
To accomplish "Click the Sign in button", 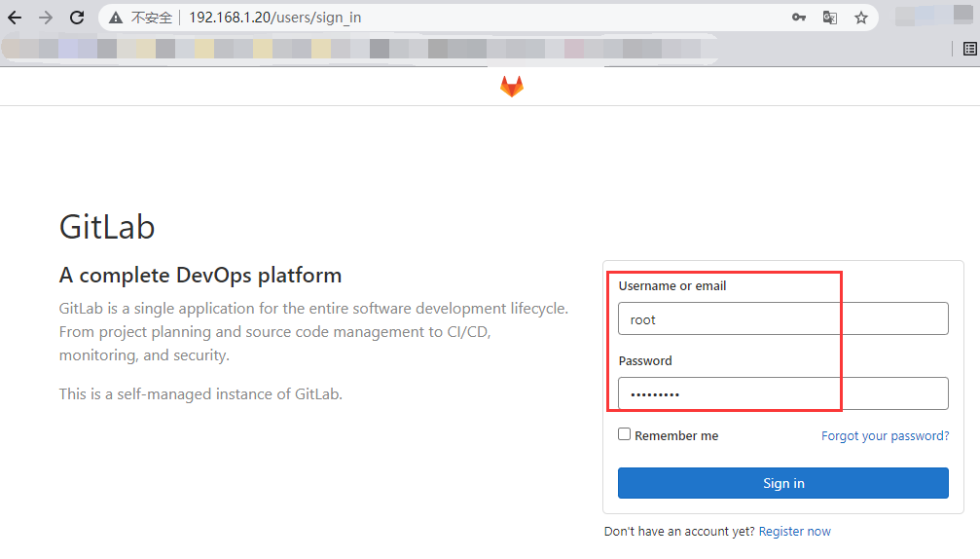I will pyautogui.click(x=783, y=483).
